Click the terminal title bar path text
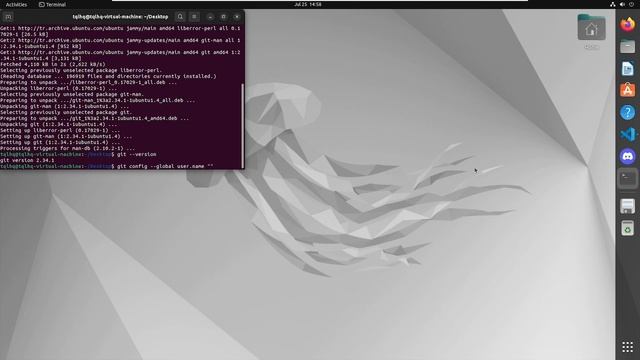 pyautogui.click(x=120, y=17)
